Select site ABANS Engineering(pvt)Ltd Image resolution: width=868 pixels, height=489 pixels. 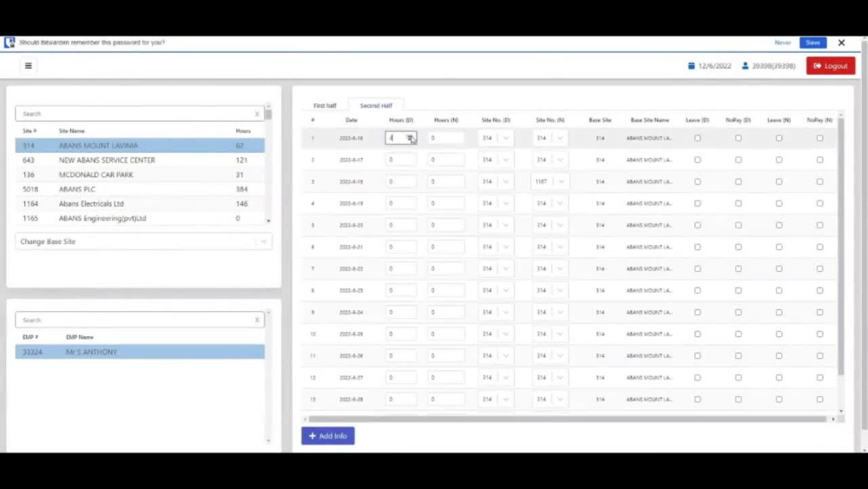(140, 218)
